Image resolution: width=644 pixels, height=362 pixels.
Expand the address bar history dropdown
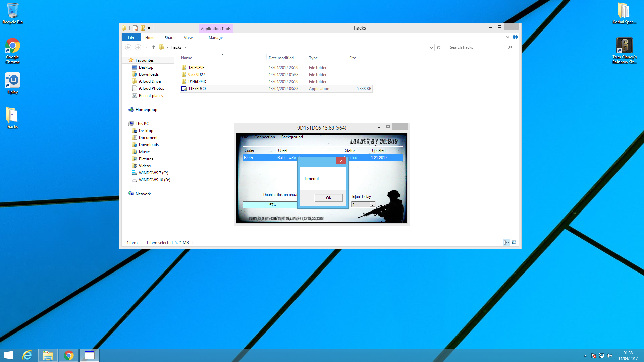pyautogui.click(x=431, y=47)
